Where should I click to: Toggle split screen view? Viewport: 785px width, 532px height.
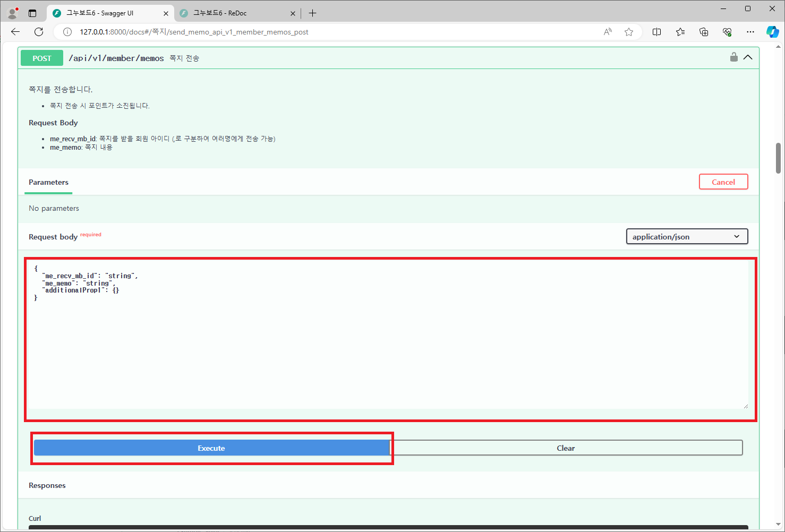[x=656, y=32]
